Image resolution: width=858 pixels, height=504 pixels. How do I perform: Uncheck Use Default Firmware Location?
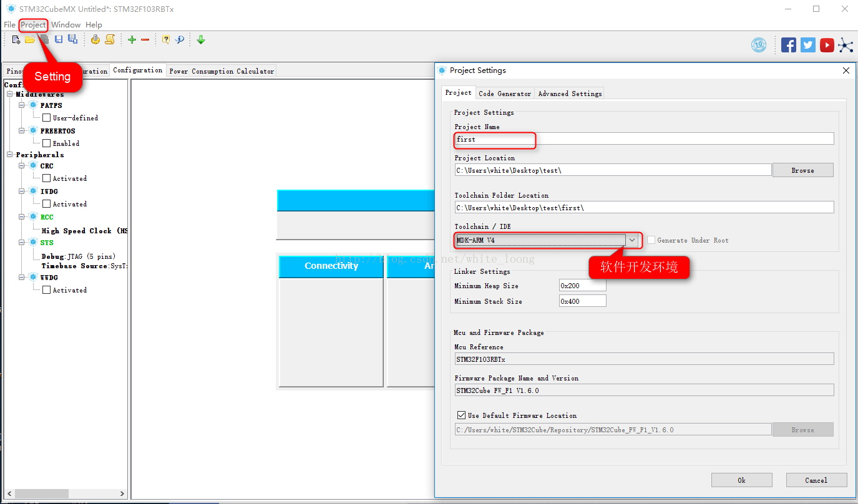[461, 415]
